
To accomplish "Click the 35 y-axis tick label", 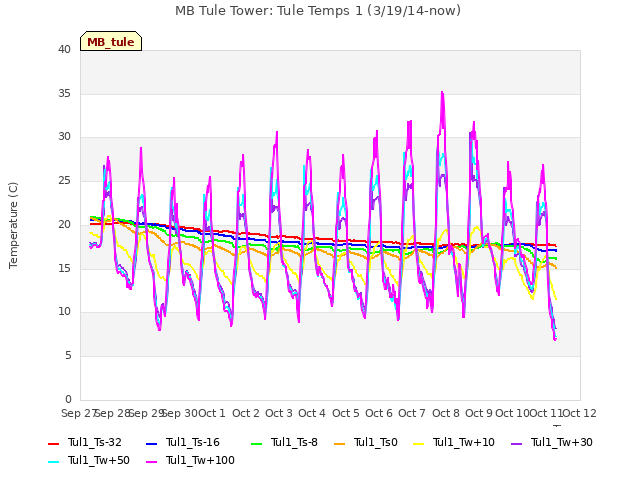I will (x=64, y=93).
